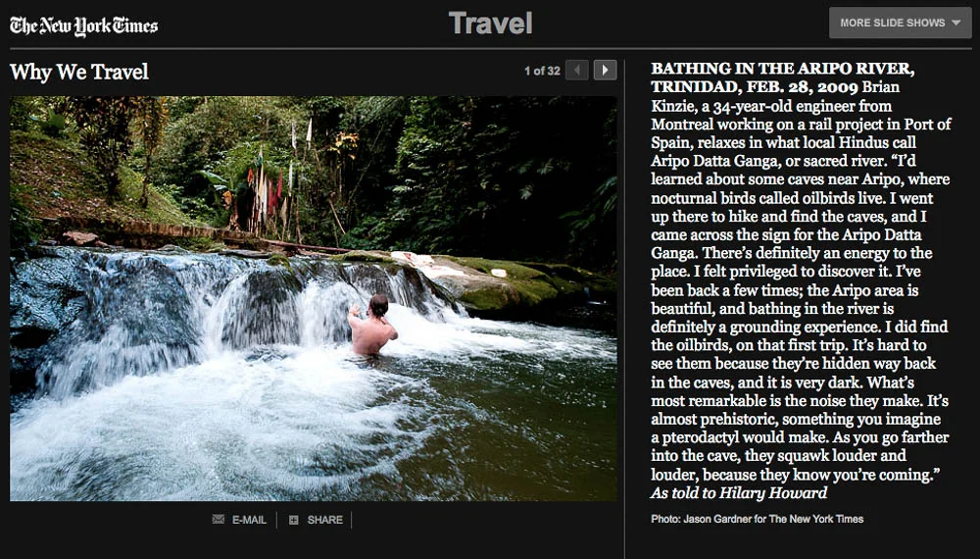Click the E-MAIL link below the photo

[249, 520]
